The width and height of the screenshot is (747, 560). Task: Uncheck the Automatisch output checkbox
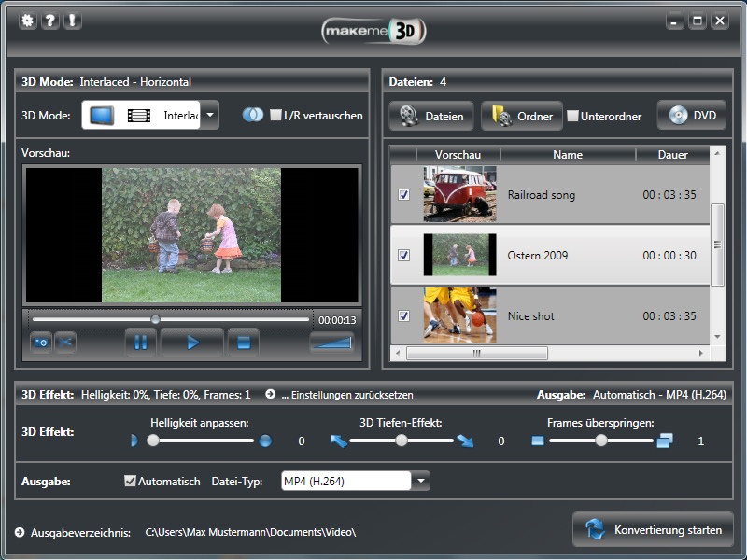130,482
